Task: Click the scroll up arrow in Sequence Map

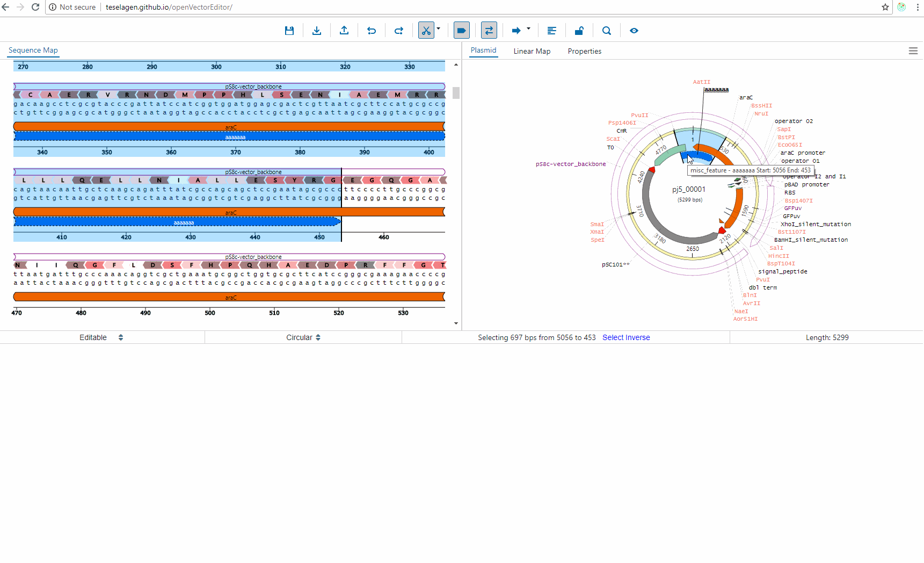Action: tap(456, 64)
